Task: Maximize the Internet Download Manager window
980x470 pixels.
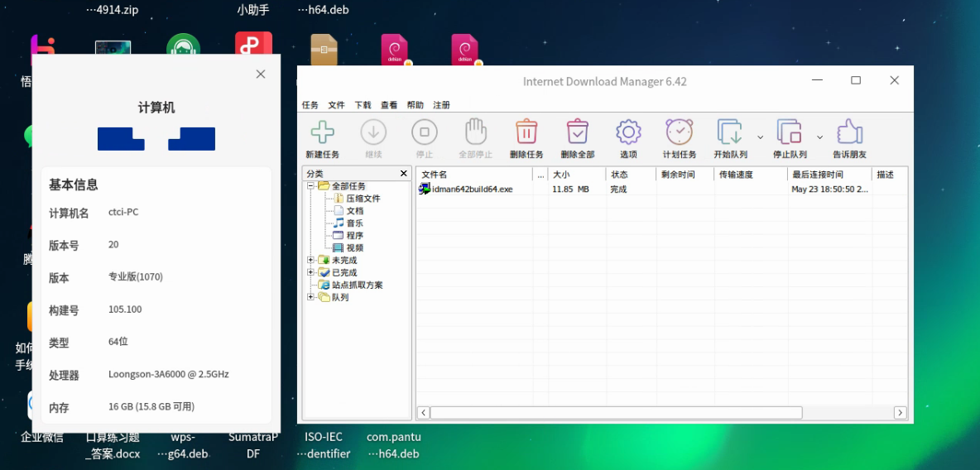Action: tap(856, 80)
